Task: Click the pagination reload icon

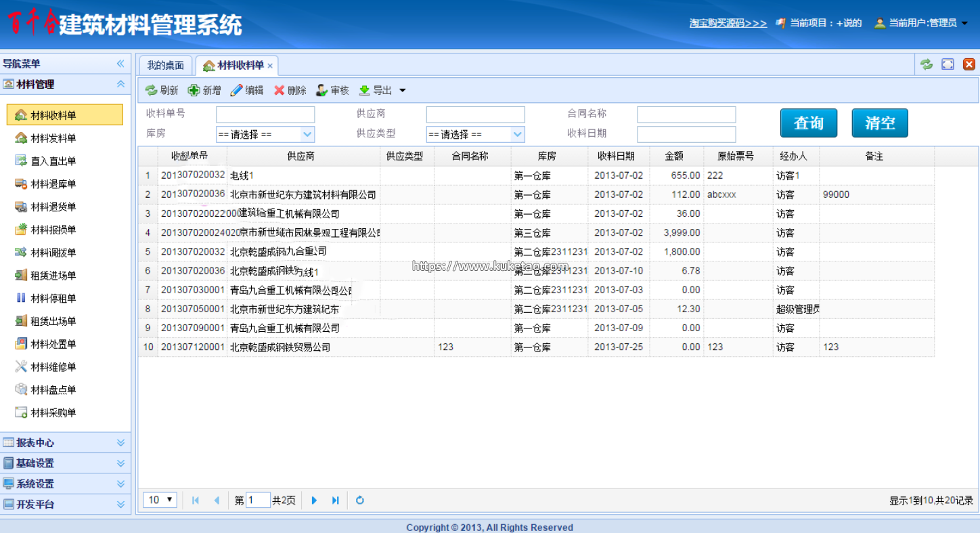Action: coord(360,500)
